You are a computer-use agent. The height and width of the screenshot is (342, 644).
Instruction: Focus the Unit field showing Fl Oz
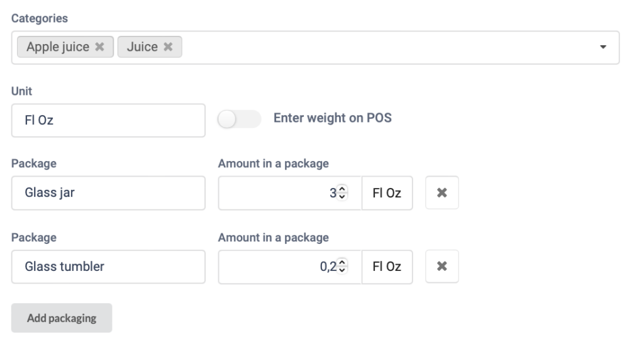click(x=108, y=120)
